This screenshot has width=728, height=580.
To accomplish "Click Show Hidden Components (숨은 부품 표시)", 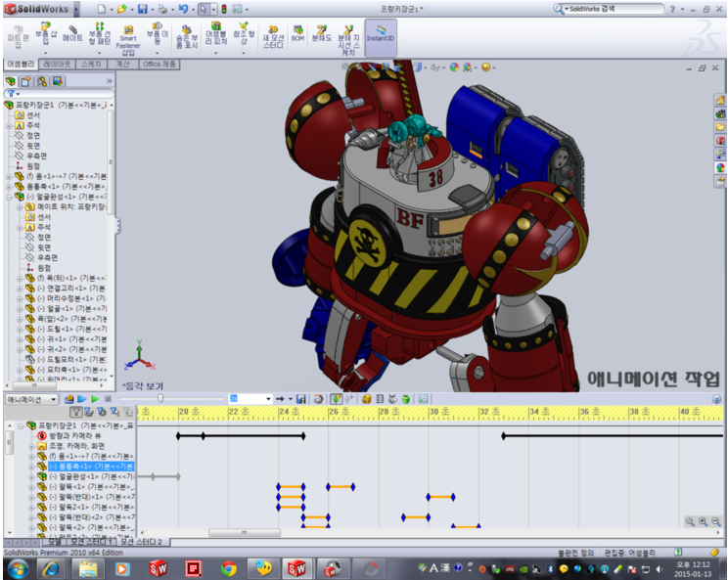I will 187,37.
